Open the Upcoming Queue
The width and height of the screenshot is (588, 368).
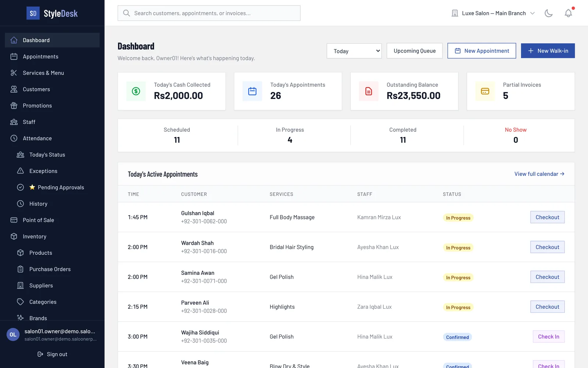415,51
